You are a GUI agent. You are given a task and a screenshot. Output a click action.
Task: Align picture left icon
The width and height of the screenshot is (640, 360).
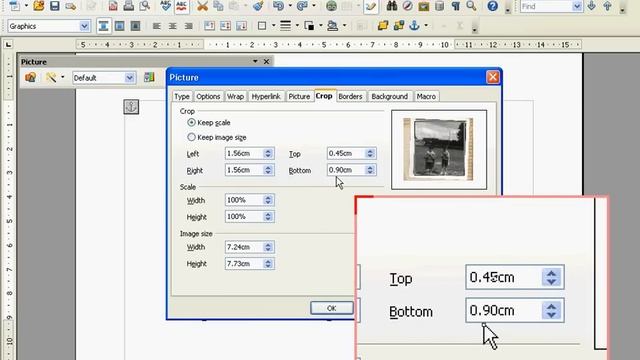pos(156,26)
